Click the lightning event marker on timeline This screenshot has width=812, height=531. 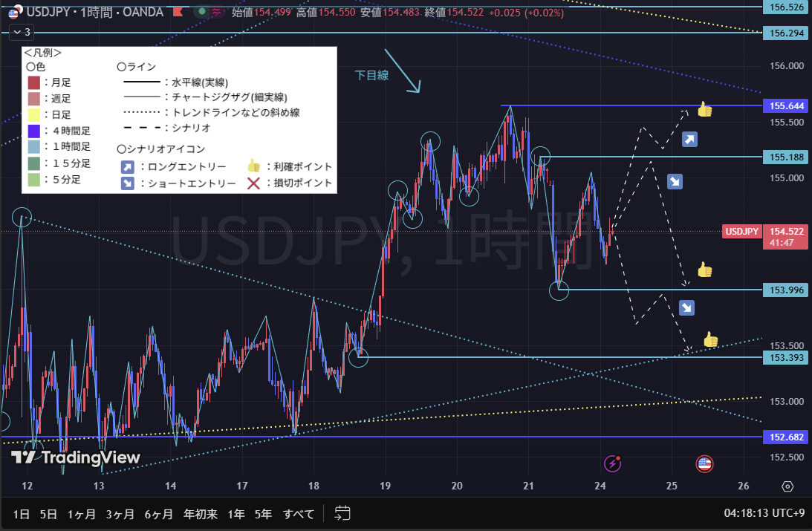[x=613, y=464]
